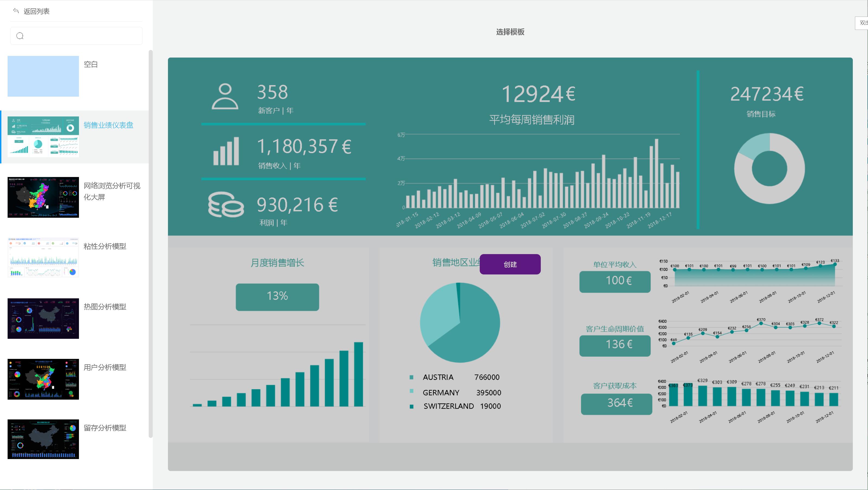Select 用户分析模型 template item
This screenshot has width=868, height=490.
point(105,367)
